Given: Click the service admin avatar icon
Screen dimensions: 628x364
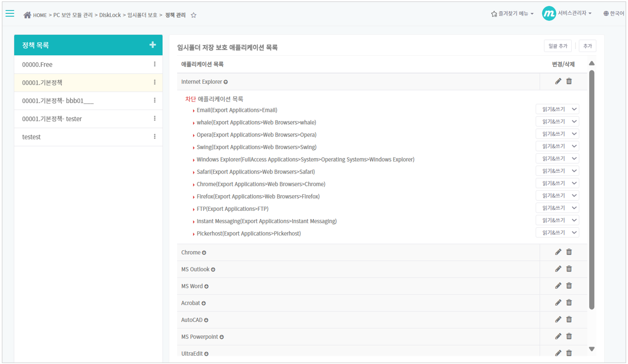Looking at the screenshot, I should (549, 13).
